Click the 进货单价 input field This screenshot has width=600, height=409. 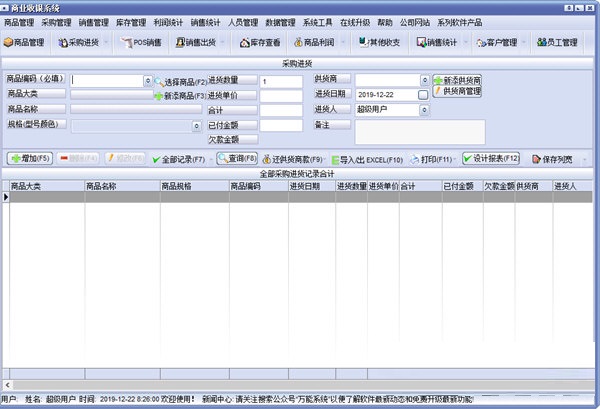point(281,96)
